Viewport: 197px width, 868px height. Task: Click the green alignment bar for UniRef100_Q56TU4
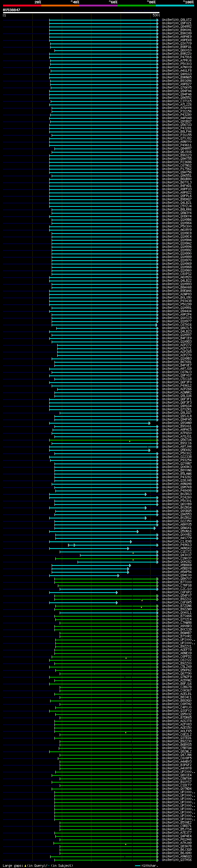[104, 440]
